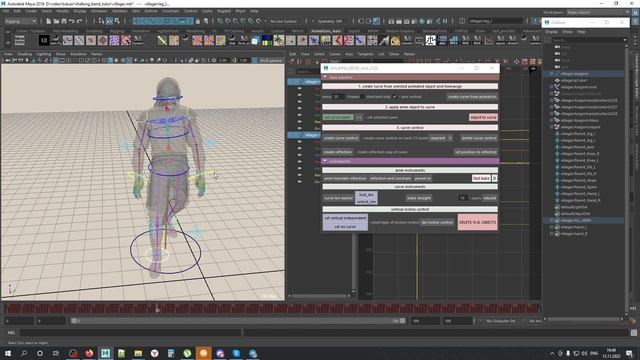Click the make straight button
The height and width of the screenshot is (360, 640).
tap(418, 198)
